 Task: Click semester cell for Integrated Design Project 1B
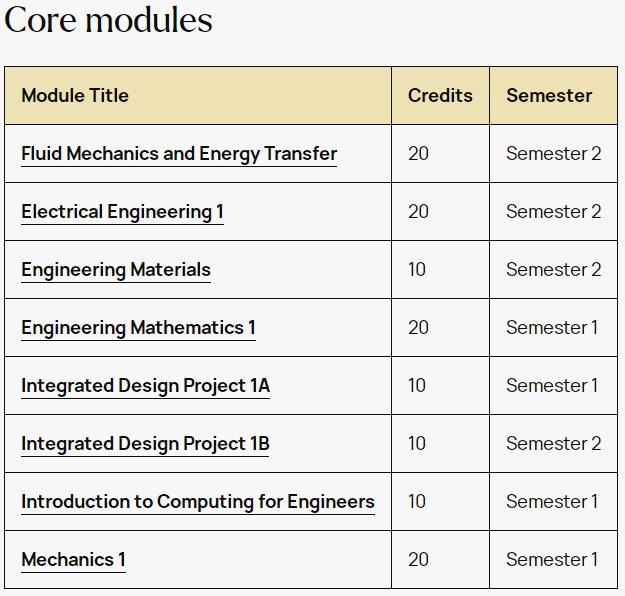(554, 444)
